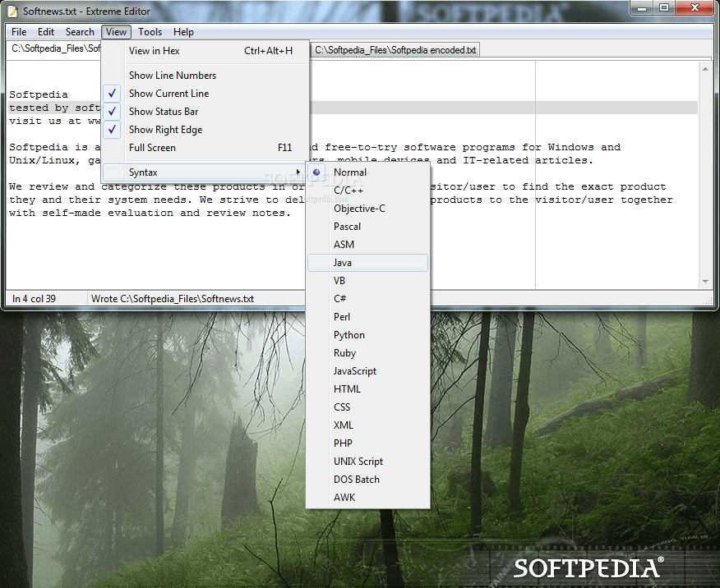The height and width of the screenshot is (588, 720).
Task: Select Python syntax highlighting
Action: click(367, 335)
